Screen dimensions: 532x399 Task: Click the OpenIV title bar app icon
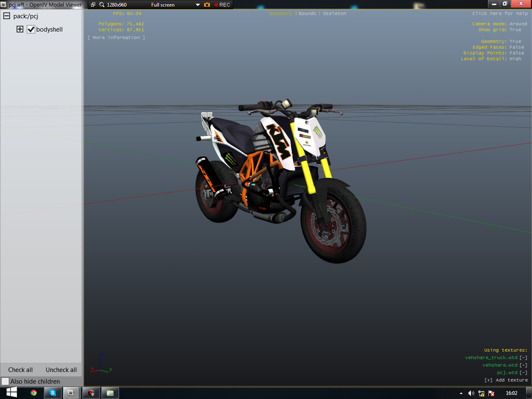click(4, 5)
